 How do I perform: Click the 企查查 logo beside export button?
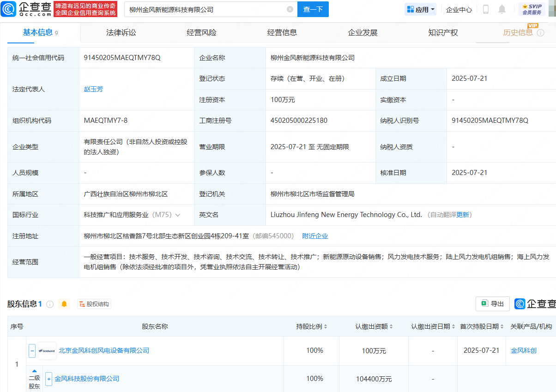pyautogui.click(x=535, y=304)
